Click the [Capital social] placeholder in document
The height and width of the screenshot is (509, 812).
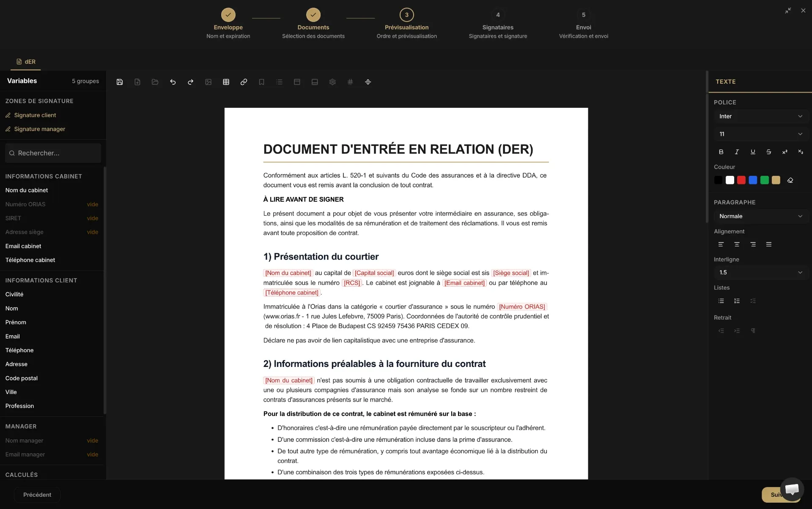(374, 273)
